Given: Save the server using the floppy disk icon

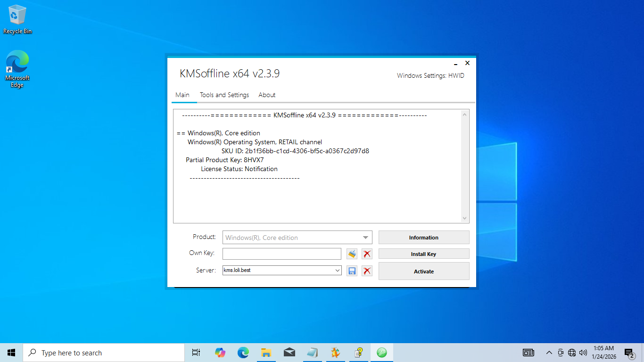Looking at the screenshot, I should tap(352, 271).
